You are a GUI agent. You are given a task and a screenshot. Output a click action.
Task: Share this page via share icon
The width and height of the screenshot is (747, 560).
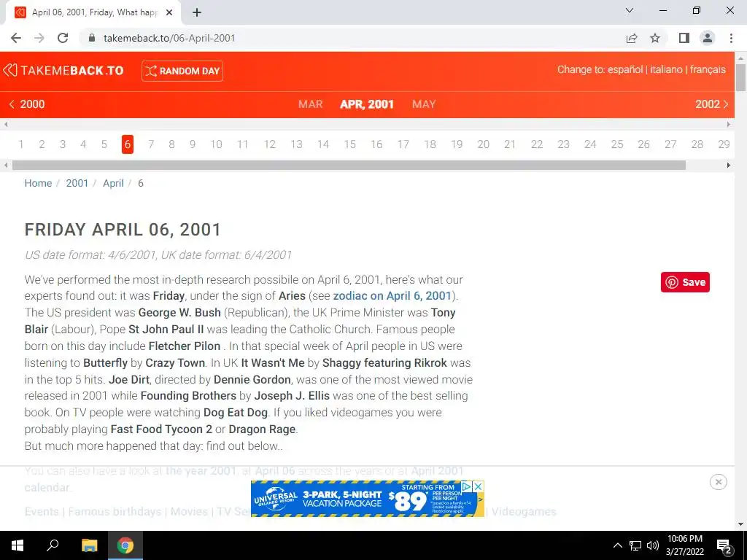pos(632,38)
